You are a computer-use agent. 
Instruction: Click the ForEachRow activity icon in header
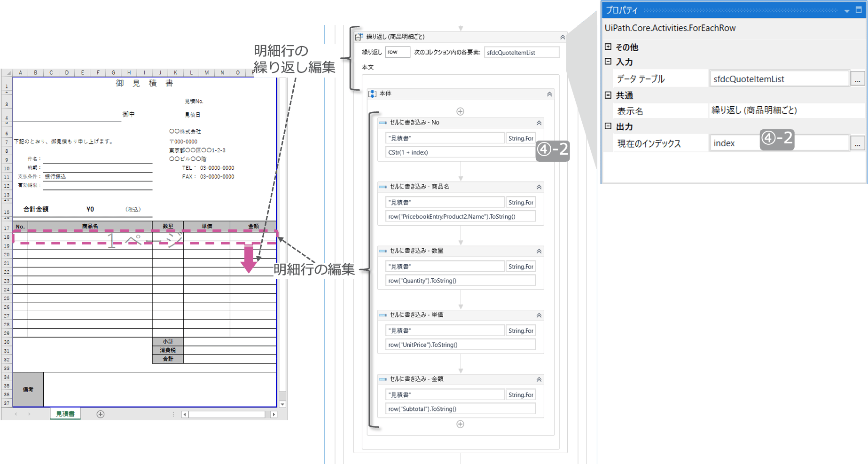click(x=360, y=37)
